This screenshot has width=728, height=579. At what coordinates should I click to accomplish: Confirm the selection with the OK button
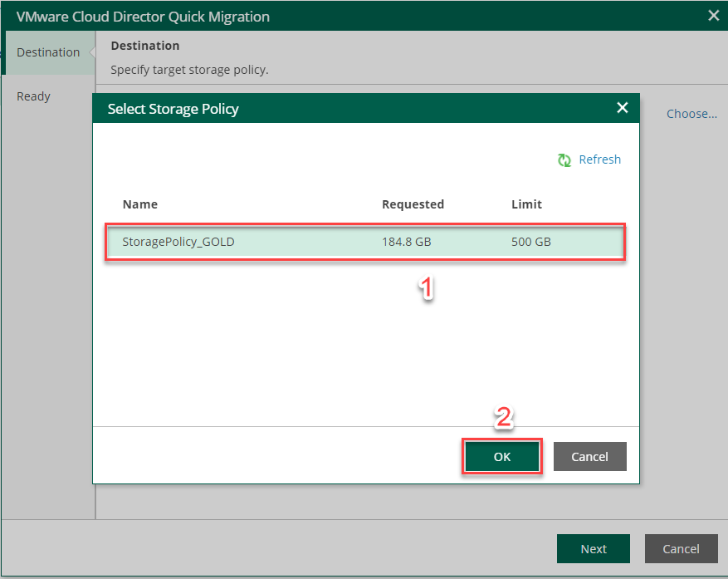[502, 457]
